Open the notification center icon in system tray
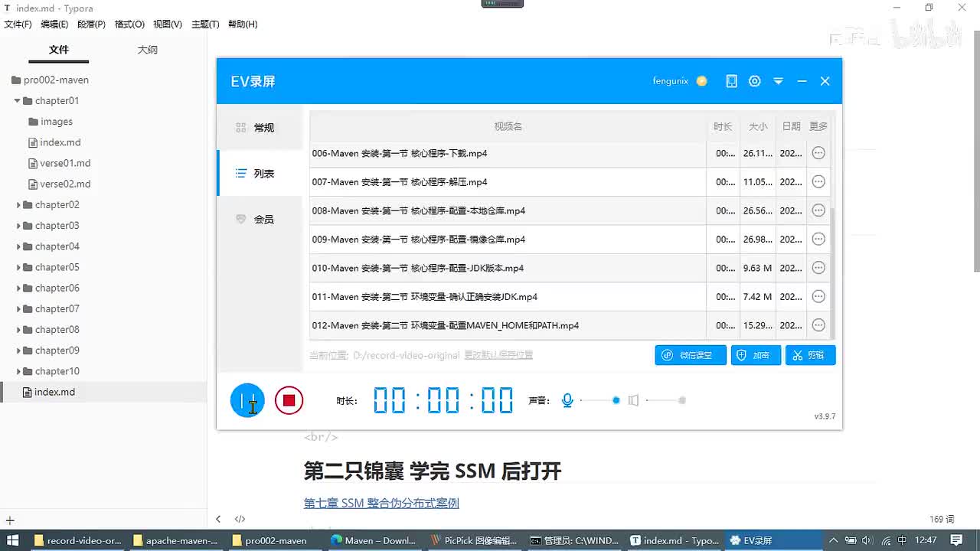The image size is (980, 551). (956, 540)
